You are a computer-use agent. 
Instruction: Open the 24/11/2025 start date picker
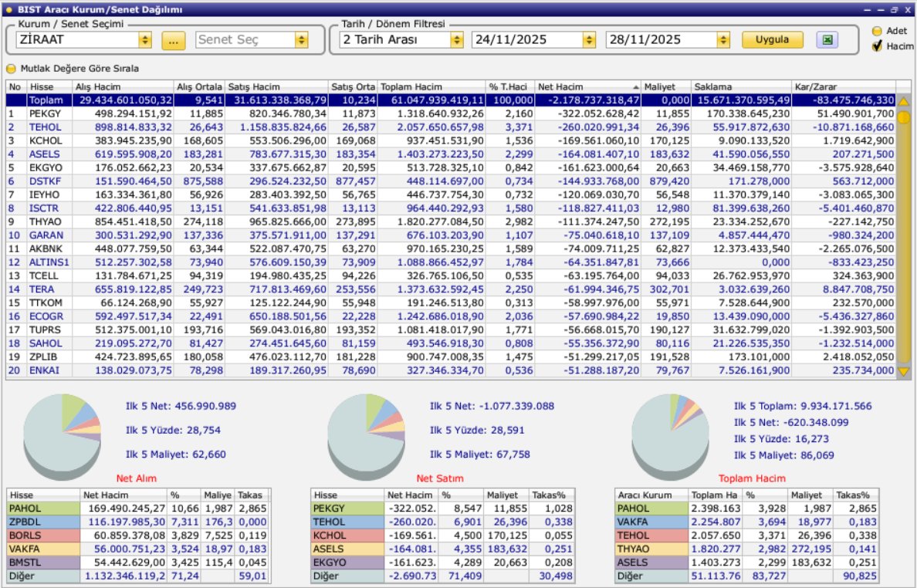[589, 40]
